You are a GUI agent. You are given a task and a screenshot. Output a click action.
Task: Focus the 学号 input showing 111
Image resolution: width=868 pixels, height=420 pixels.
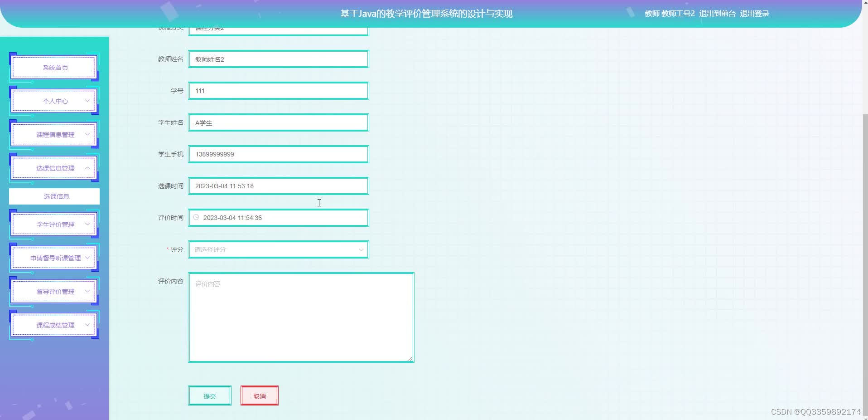coord(279,91)
